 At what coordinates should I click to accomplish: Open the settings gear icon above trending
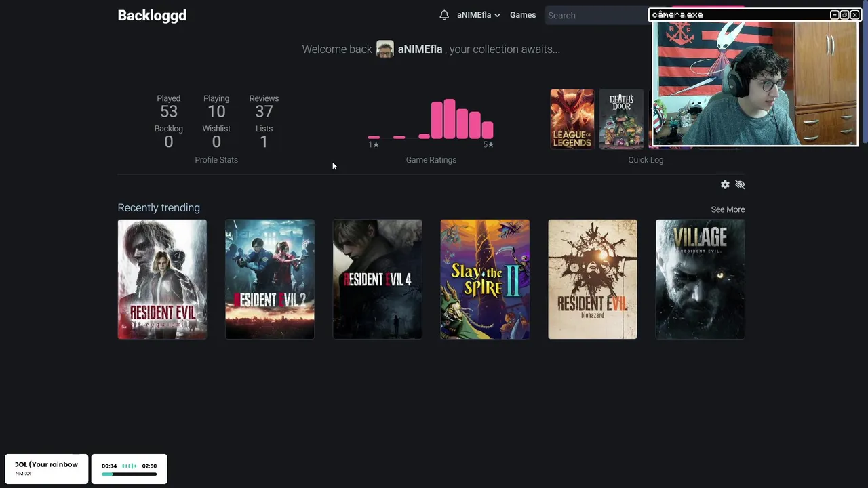click(725, 184)
